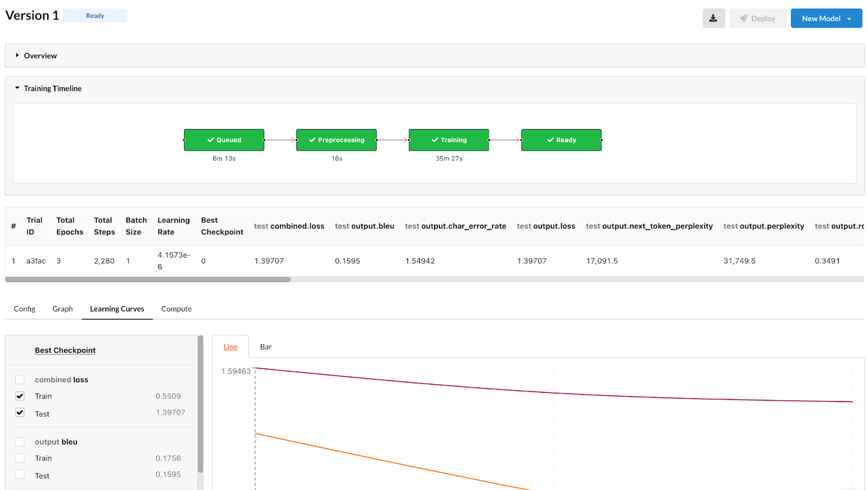The image size is (868, 490).
Task: Enable the output bleu metric checkbox
Action: (20, 441)
